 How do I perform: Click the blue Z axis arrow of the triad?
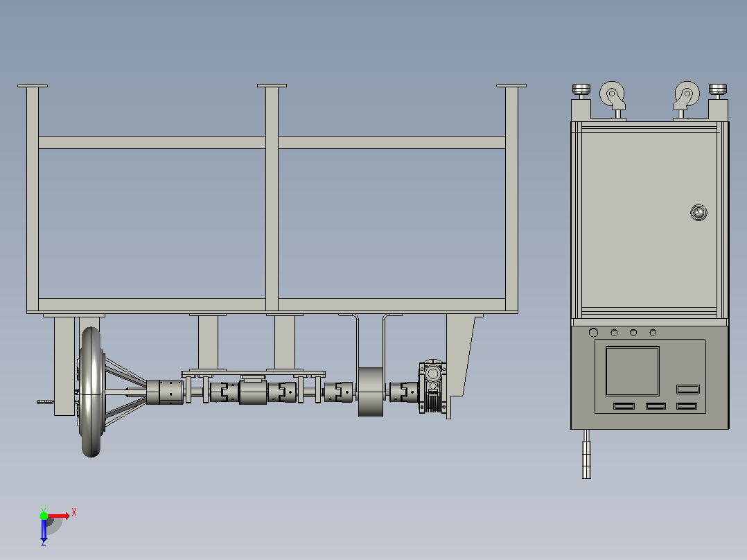(x=44, y=531)
